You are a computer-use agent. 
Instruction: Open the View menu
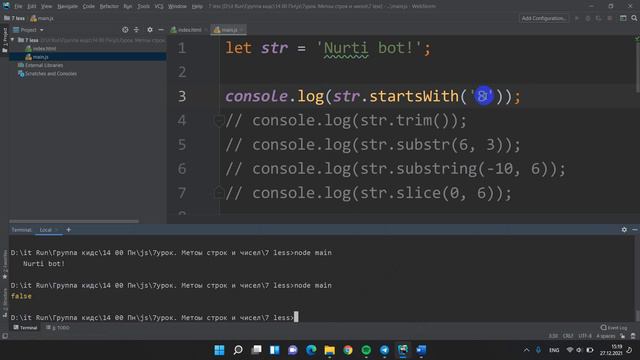click(x=47, y=6)
